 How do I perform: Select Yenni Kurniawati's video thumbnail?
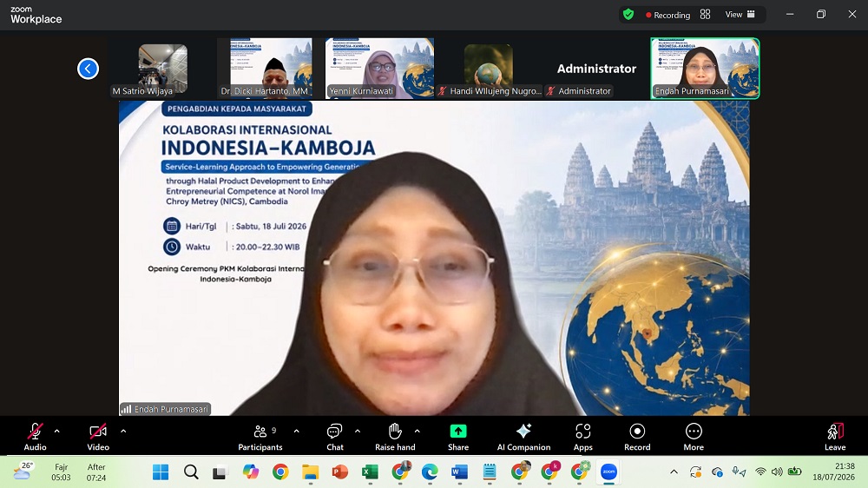[x=380, y=69]
